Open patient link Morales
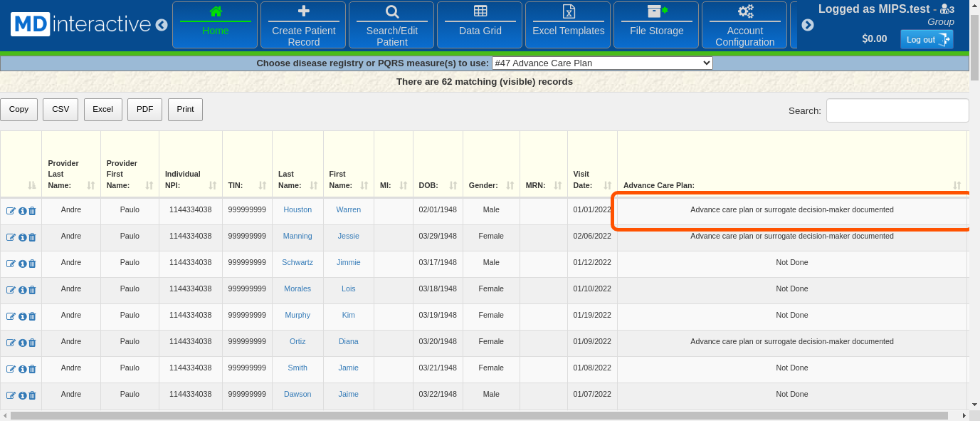 [297, 289]
